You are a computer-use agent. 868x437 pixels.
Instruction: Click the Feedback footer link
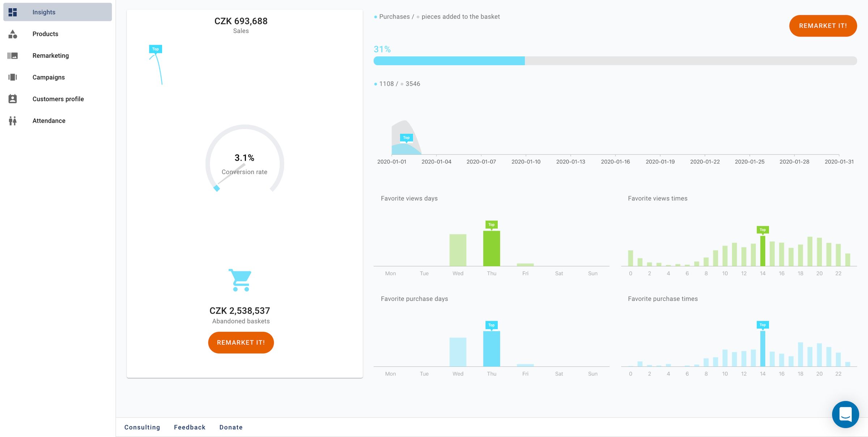click(190, 427)
